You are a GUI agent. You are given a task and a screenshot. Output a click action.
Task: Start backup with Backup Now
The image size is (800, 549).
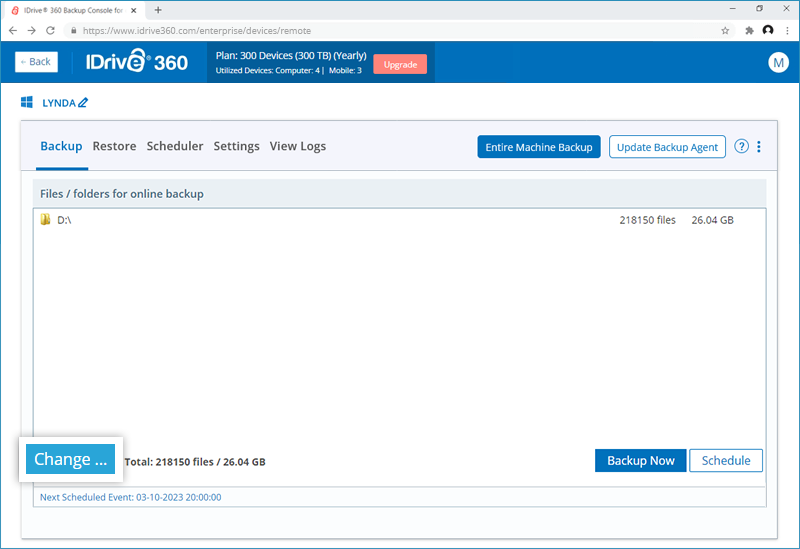[640, 460]
